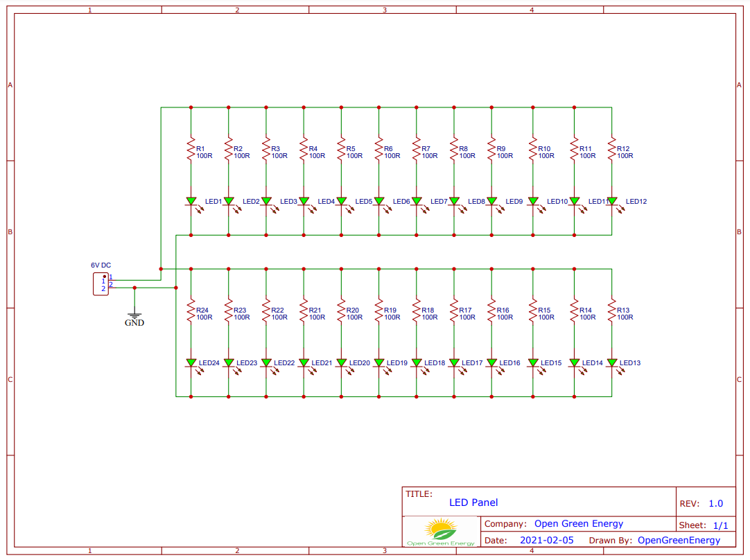Click the LED Panel title text

click(473, 502)
